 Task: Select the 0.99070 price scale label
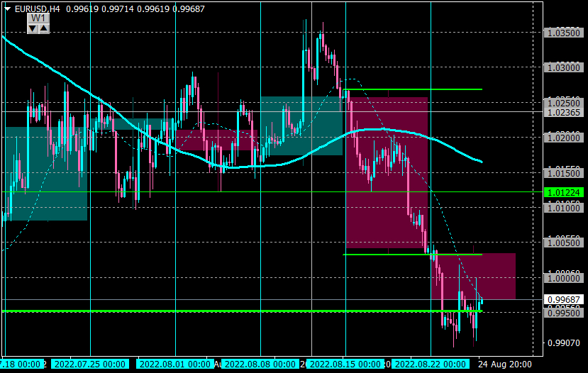click(x=564, y=343)
